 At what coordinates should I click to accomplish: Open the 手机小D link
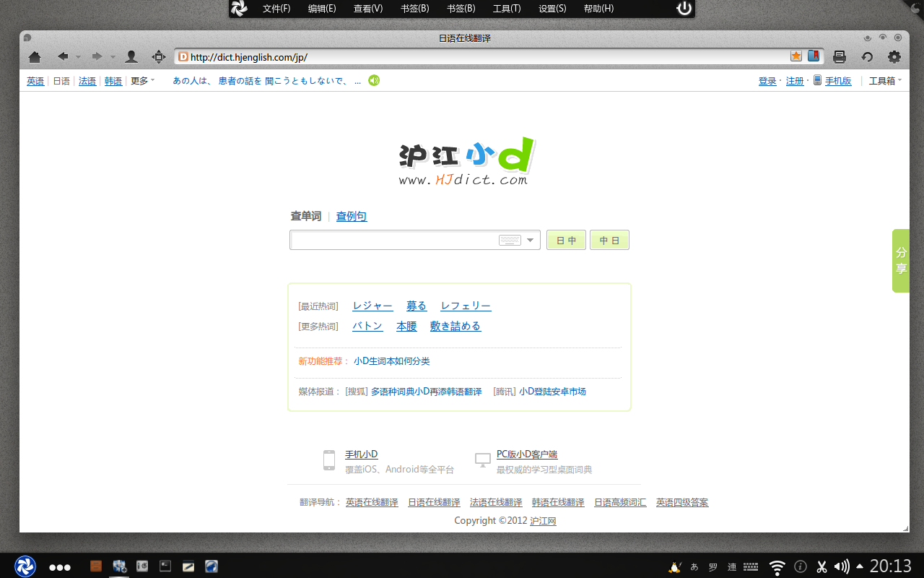pos(362,454)
